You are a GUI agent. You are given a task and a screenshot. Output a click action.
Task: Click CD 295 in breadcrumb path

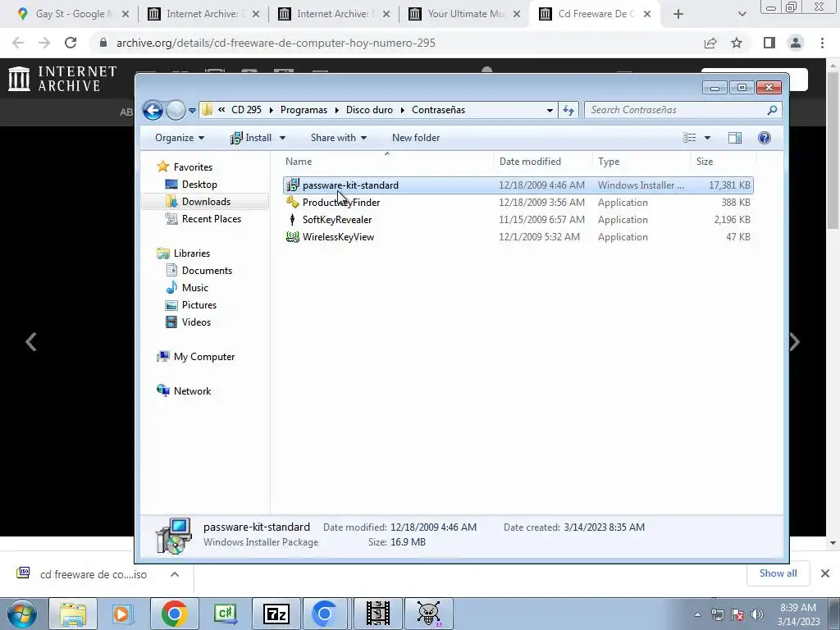coord(246,110)
